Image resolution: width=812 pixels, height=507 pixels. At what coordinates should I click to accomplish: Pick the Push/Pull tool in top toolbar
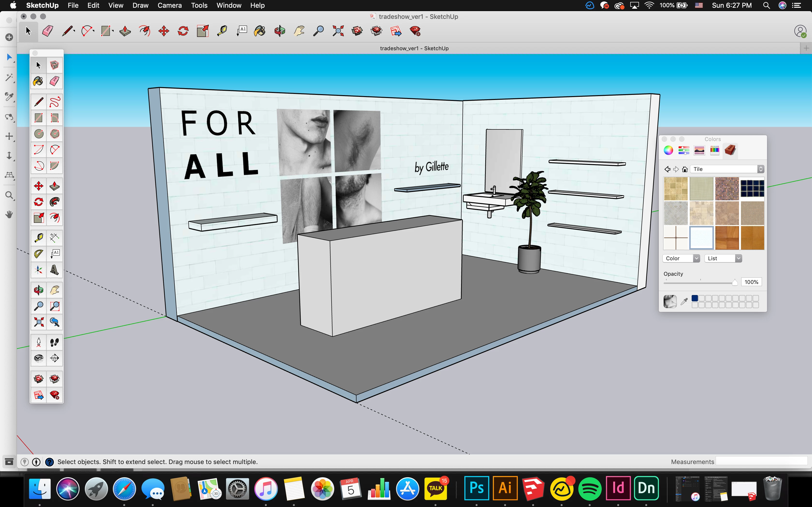(125, 31)
